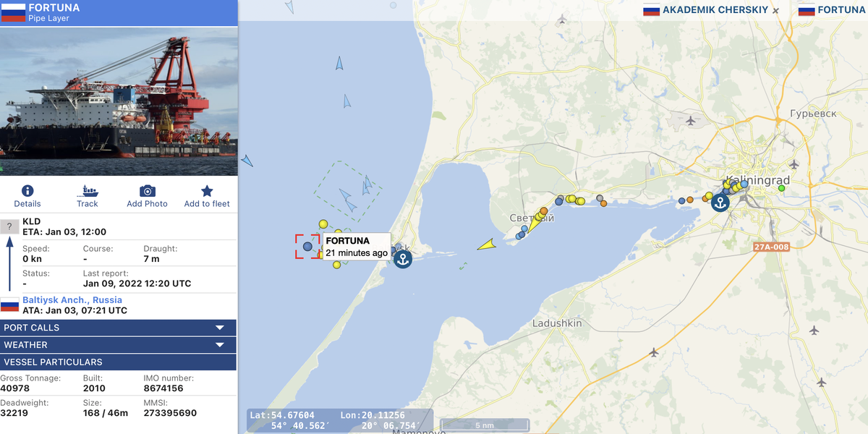Click the airplane icon nearest Ladushkin

(x=654, y=352)
